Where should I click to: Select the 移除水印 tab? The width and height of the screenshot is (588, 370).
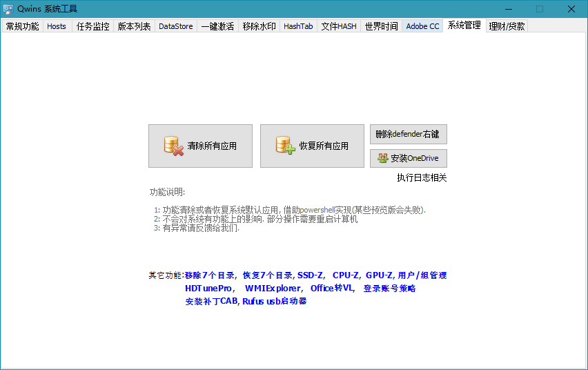[x=259, y=26]
